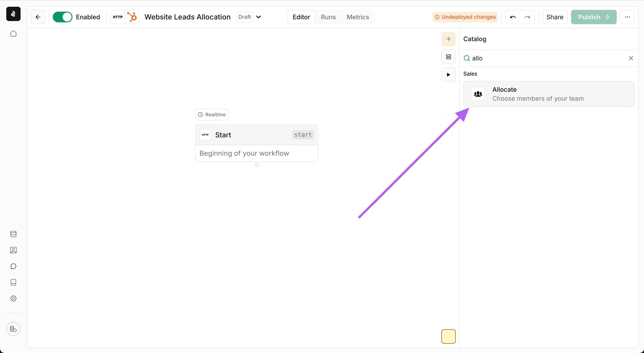
Task: Click the inbox/tray sidebar icon
Action: click(13, 282)
